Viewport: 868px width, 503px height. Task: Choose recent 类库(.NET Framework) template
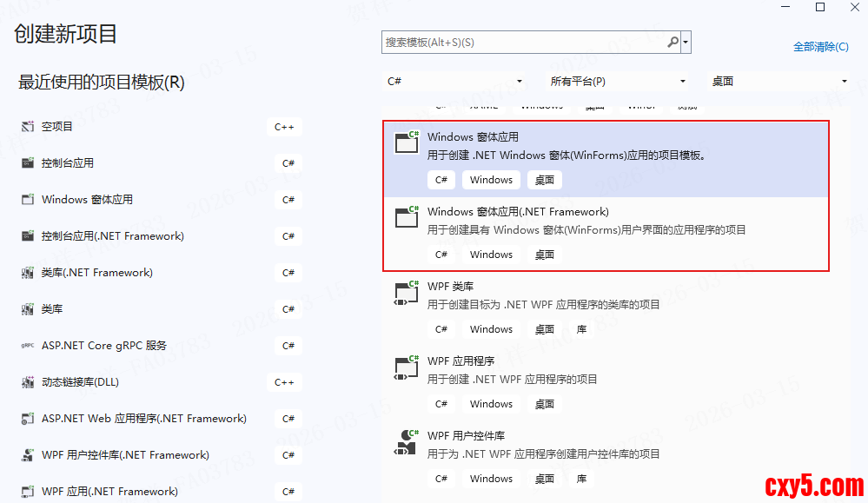coord(161,273)
